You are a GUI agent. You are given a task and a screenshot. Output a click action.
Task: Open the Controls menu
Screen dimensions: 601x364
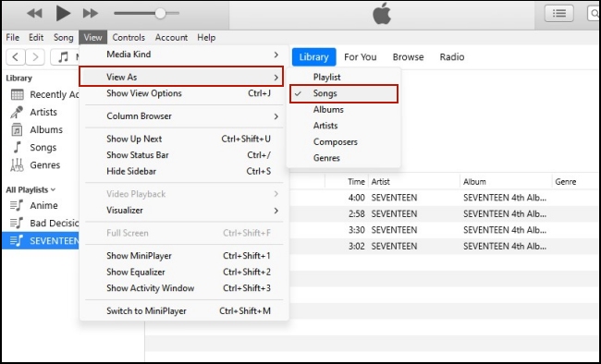tap(129, 38)
